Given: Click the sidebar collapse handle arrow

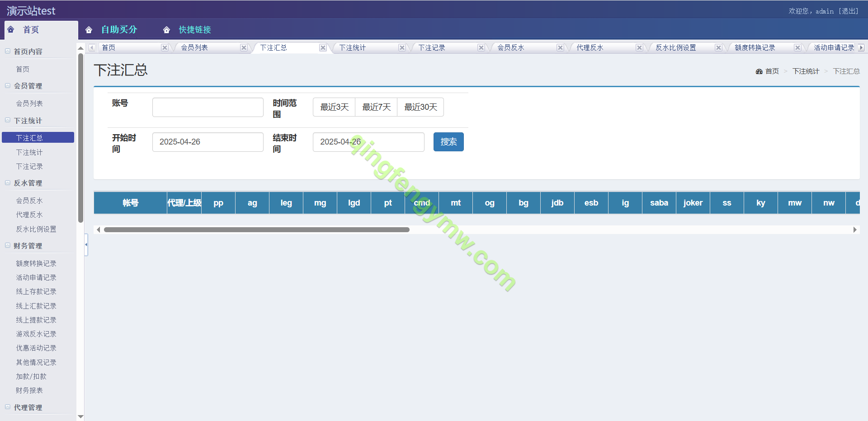Looking at the screenshot, I should click(x=86, y=244).
